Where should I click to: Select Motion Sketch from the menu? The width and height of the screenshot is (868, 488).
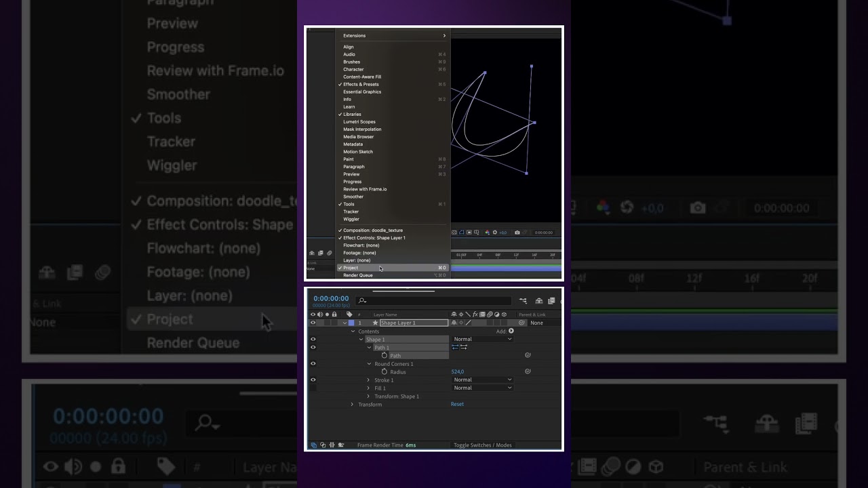coord(393,152)
